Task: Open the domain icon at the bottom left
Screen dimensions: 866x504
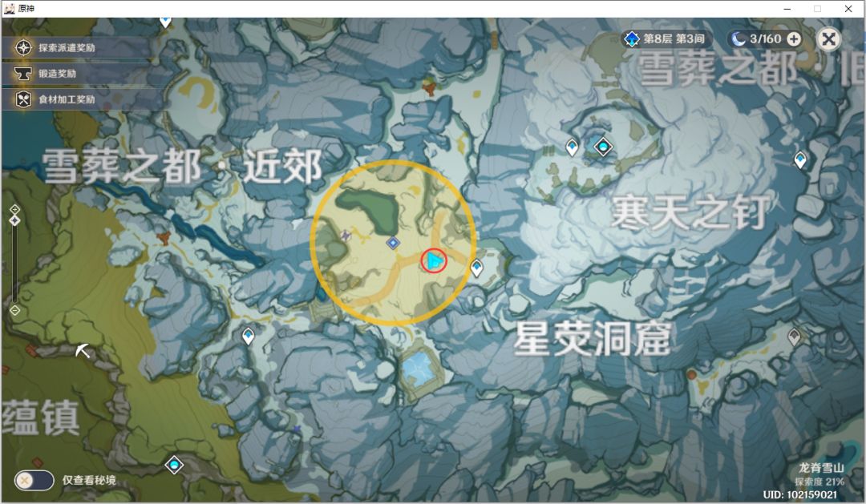Action: point(175,465)
